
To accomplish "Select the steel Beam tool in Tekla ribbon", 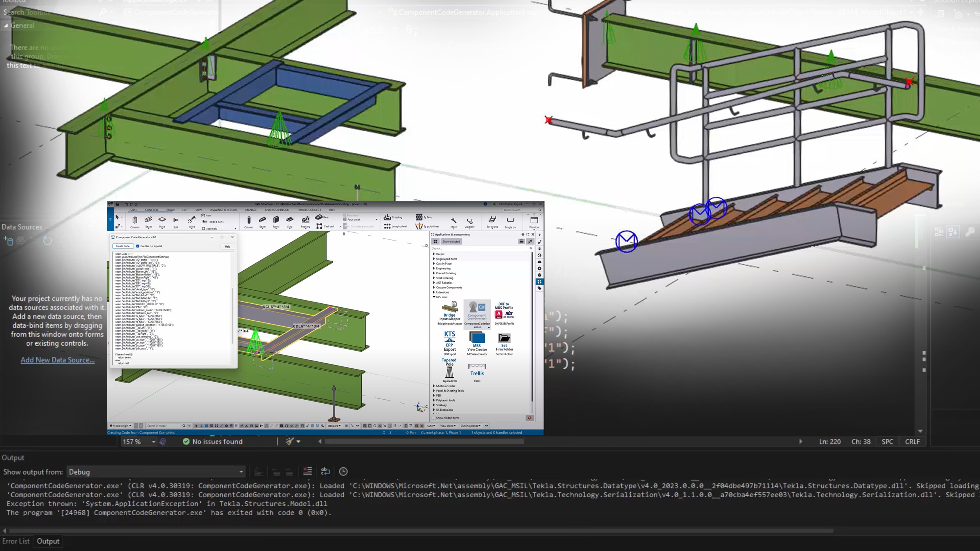I will [x=149, y=222].
